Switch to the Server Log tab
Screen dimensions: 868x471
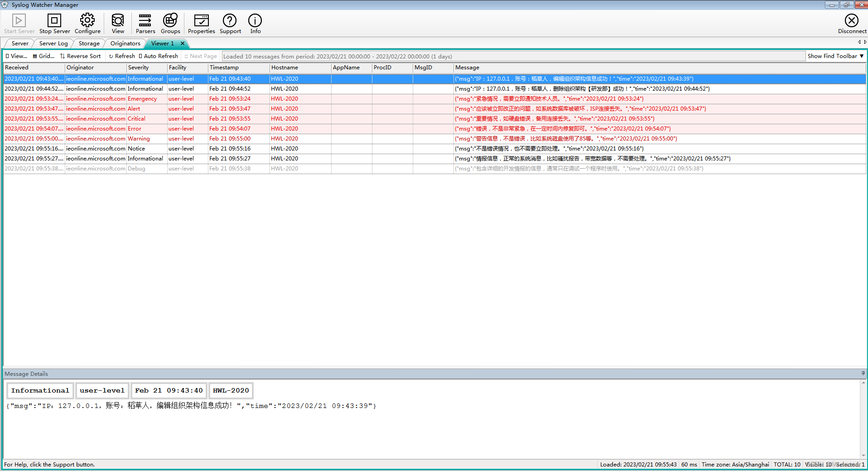click(53, 43)
